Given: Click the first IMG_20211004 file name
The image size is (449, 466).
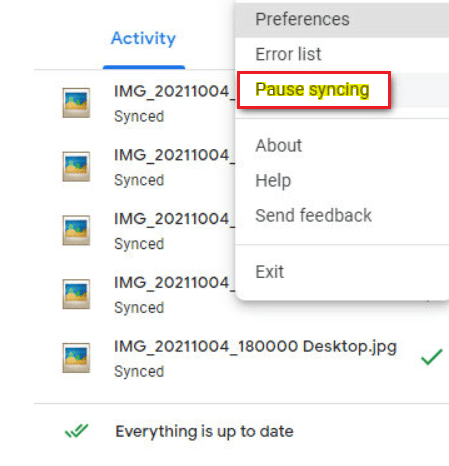Looking at the screenshot, I should coord(174,91).
